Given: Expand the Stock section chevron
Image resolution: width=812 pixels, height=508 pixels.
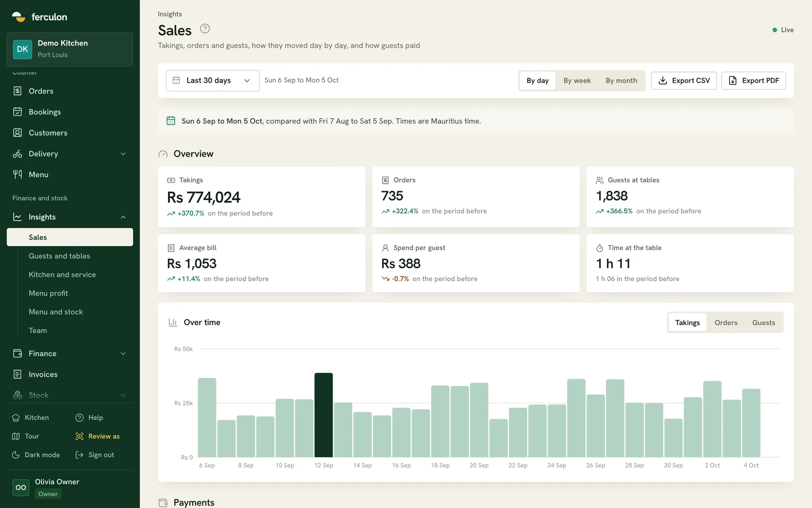Looking at the screenshot, I should click(123, 395).
